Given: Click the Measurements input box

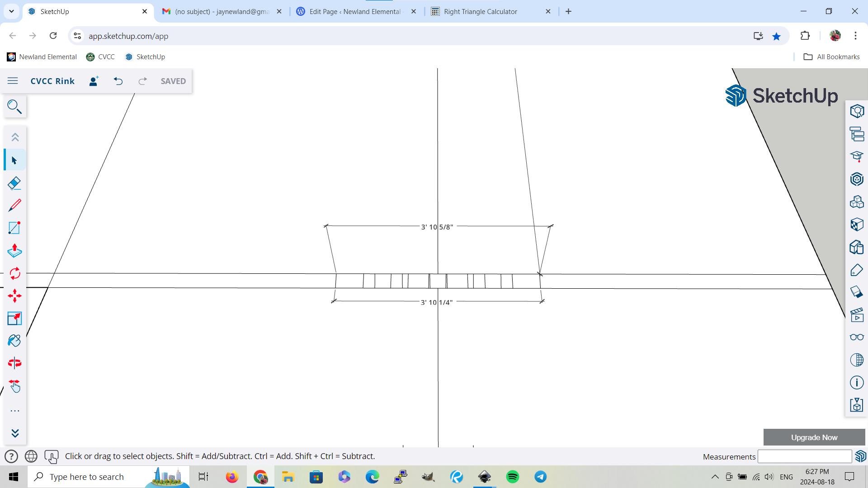Looking at the screenshot, I should pos(804,456).
